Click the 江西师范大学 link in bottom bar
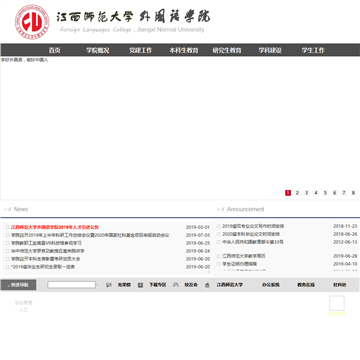 coord(230,285)
